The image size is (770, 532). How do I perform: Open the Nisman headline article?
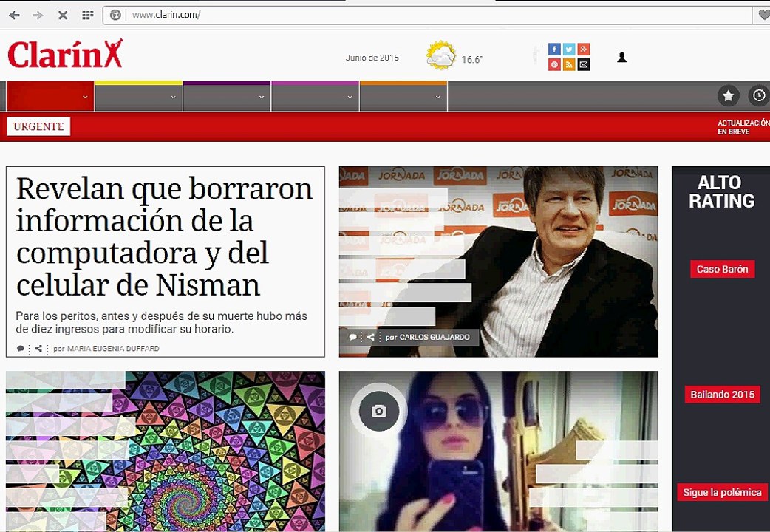coord(165,236)
